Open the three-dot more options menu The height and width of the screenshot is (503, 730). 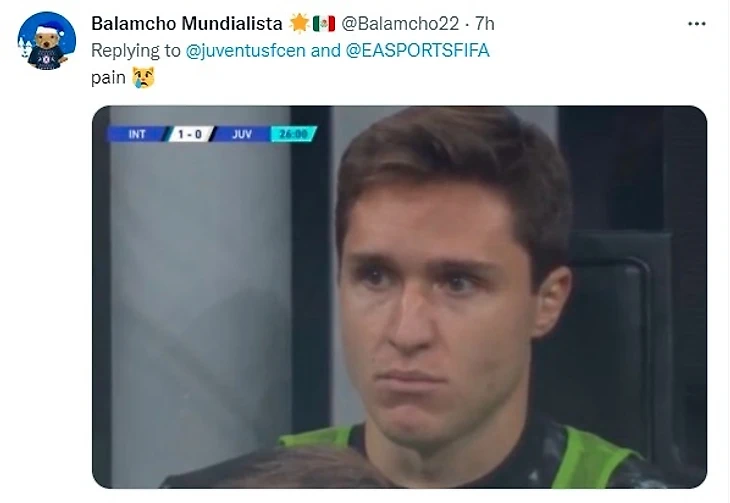point(696,24)
